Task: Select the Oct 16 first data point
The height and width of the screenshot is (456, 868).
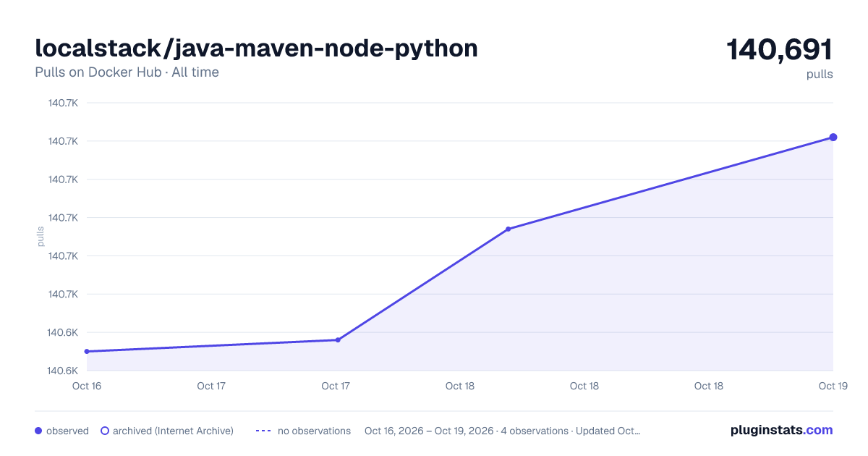Action: pos(87,351)
